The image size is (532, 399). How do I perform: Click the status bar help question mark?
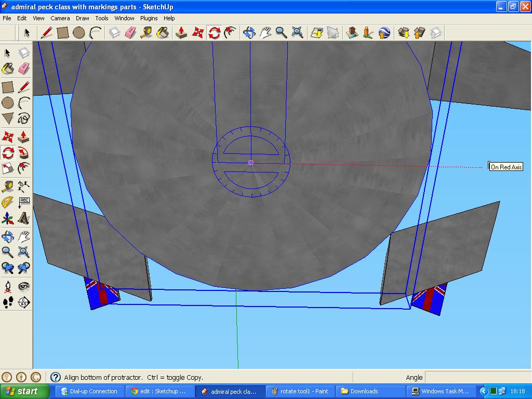[x=56, y=377]
